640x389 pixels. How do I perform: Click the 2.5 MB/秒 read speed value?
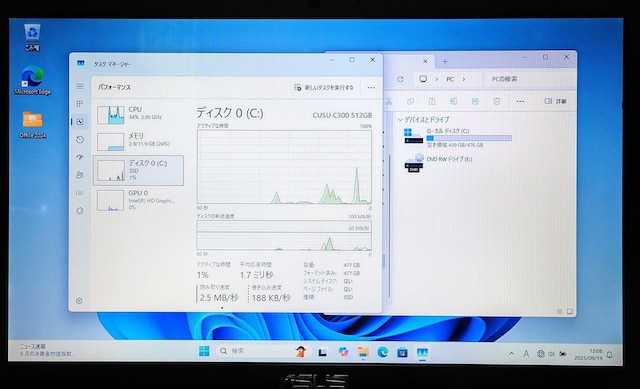coord(219,298)
